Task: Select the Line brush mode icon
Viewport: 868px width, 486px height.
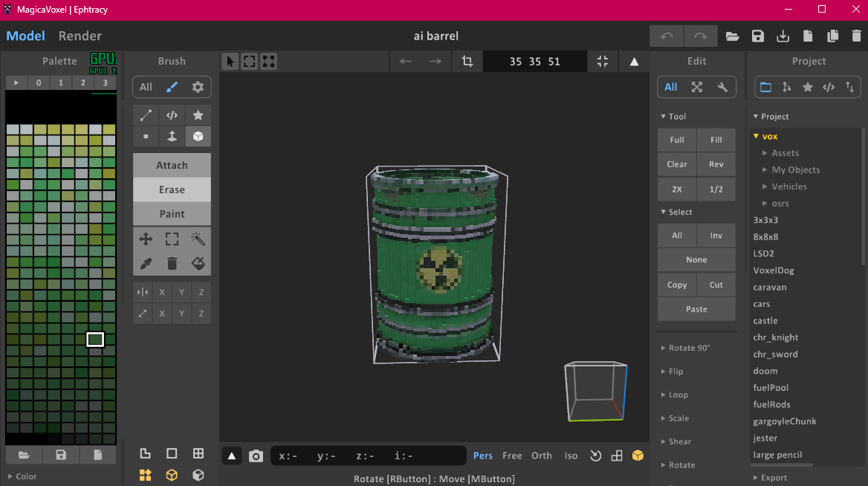Action: tap(146, 115)
